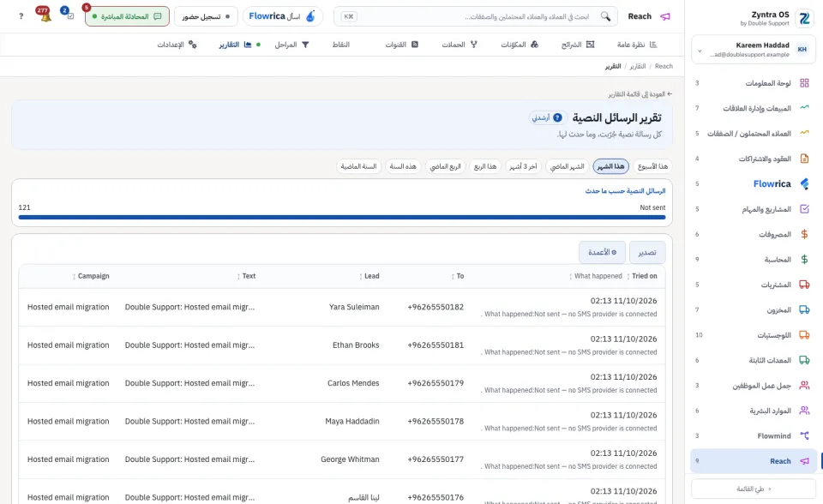
Task: Open المصروفات in sidebar
Action: coord(752,234)
